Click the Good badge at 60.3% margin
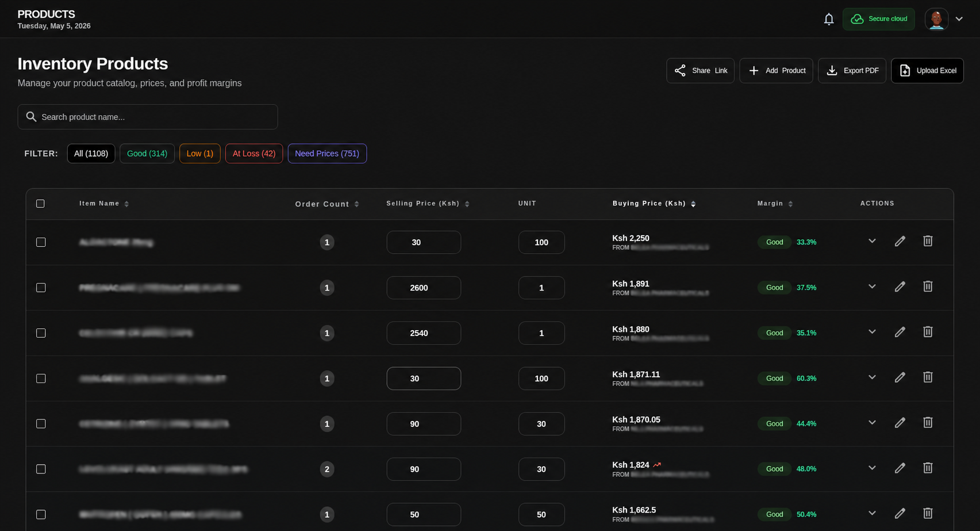 point(774,379)
